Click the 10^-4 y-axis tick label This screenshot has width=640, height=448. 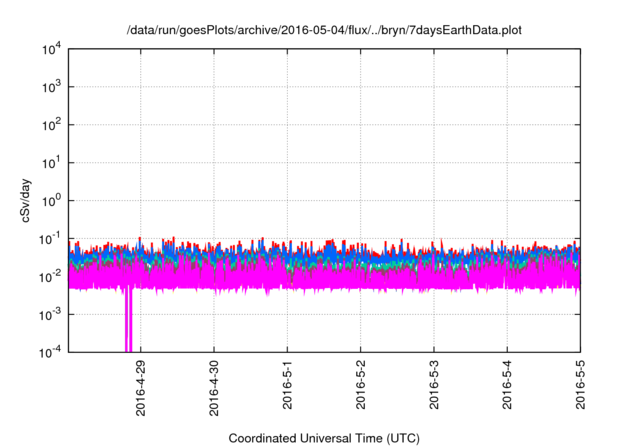(x=51, y=352)
